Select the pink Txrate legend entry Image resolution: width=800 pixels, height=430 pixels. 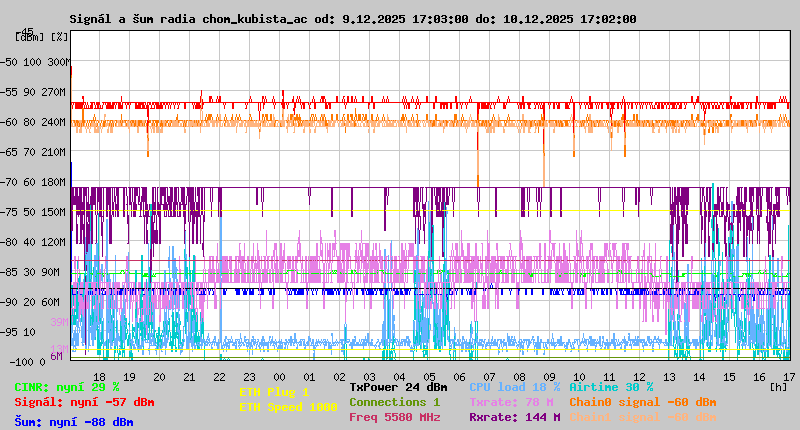pos(512,402)
